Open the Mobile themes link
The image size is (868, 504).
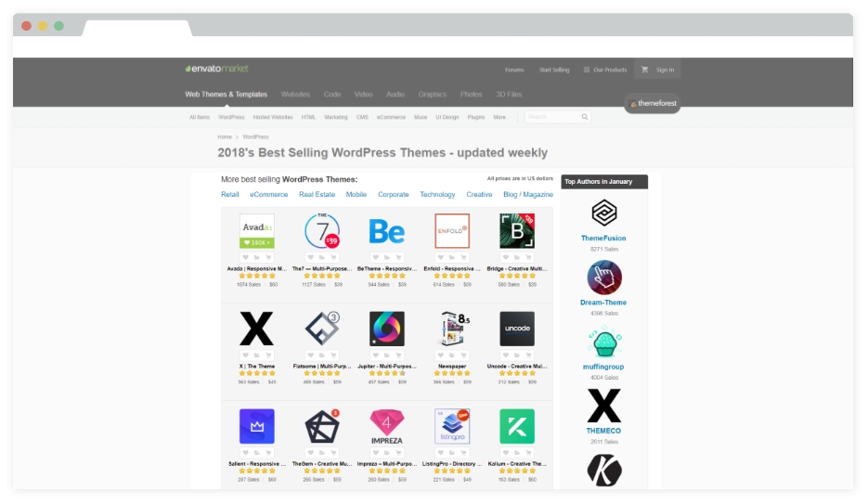click(356, 195)
